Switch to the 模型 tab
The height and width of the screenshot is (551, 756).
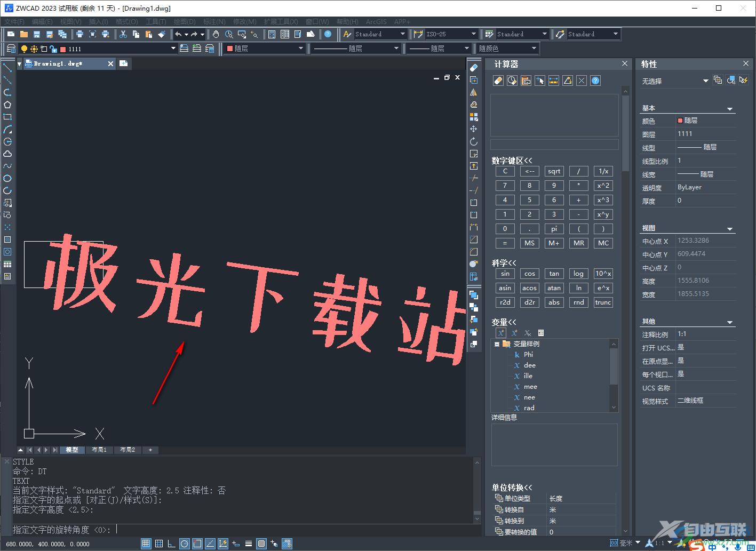pyautogui.click(x=72, y=450)
